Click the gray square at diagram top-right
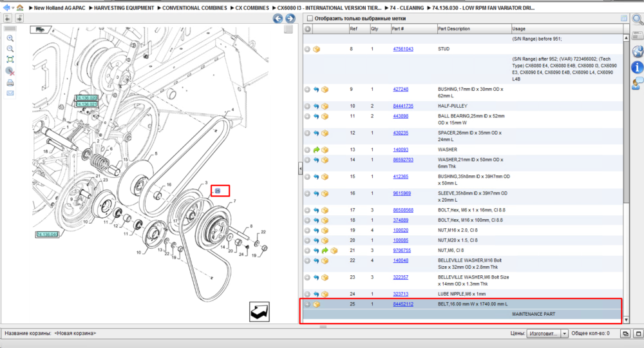The image size is (644, 348). 289,29
